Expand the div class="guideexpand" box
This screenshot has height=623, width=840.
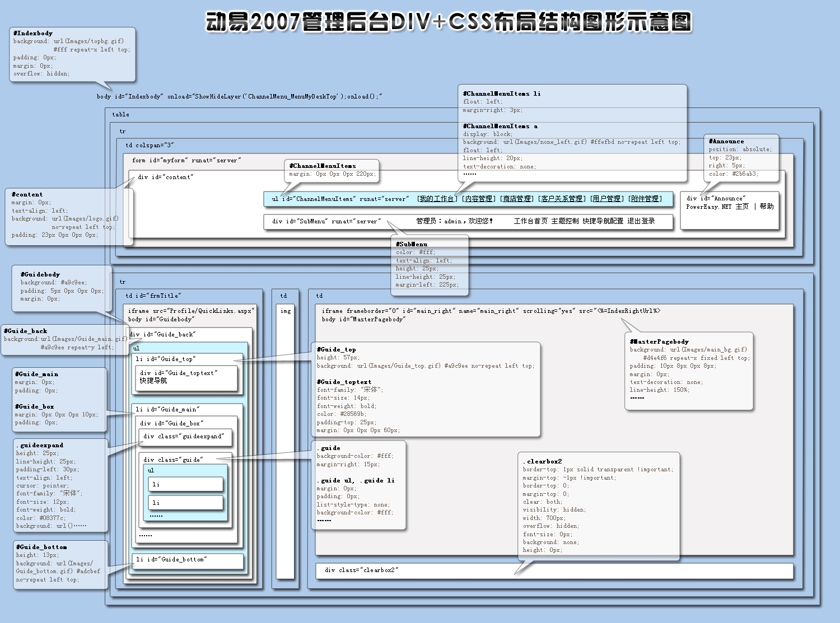pos(185,437)
